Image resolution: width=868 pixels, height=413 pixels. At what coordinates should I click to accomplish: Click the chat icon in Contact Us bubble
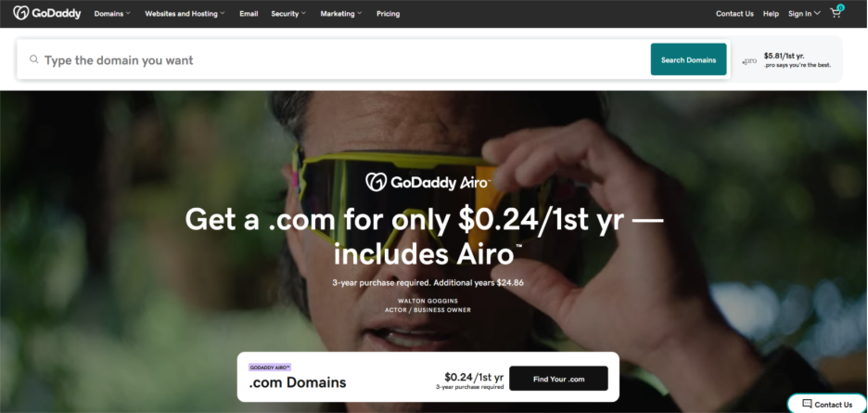(x=807, y=404)
